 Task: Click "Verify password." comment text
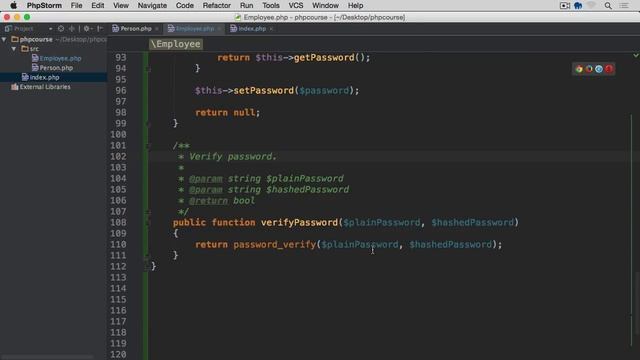(233, 157)
